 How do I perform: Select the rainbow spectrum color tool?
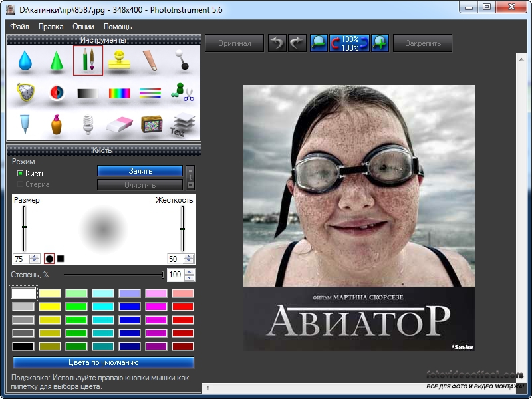pyautogui.click(x=120, y=93)
